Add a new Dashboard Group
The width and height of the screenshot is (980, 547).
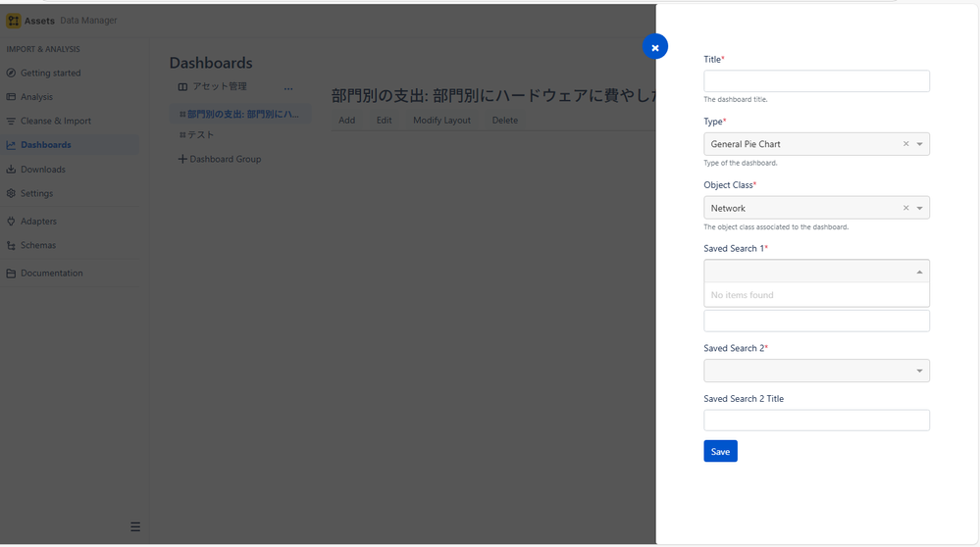(x=220, y=159)
